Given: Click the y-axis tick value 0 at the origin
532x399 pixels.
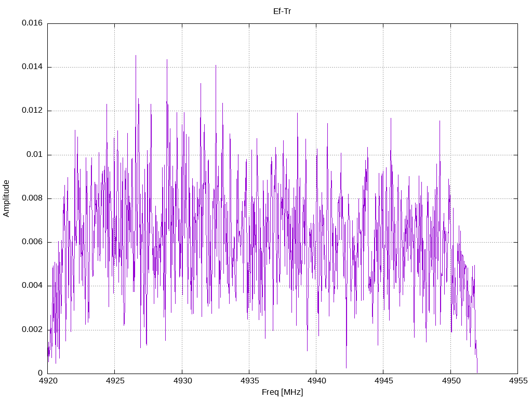Looking at the screenshot, I should coord(41,373).
